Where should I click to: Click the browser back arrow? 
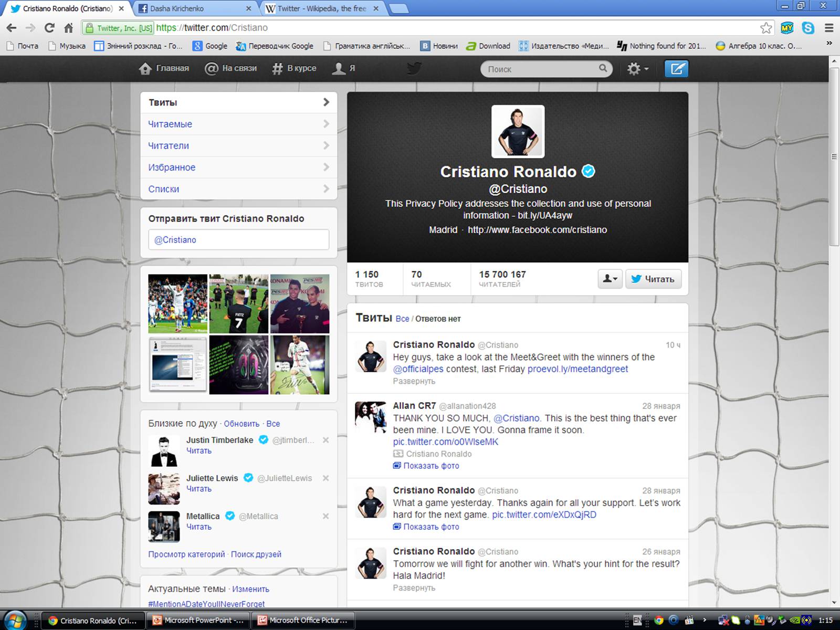12,28
